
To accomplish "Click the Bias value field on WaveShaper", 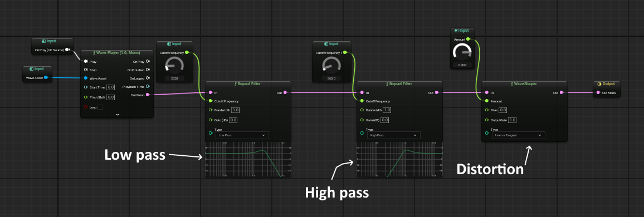I will [503, 110].
